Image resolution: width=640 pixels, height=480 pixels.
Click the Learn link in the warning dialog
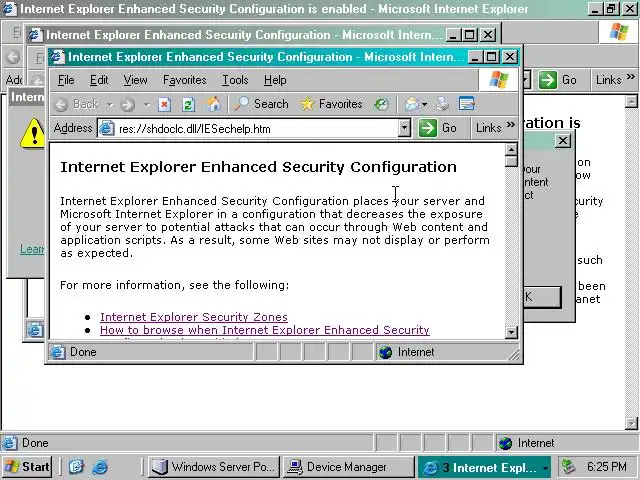(x=32, y=249)
